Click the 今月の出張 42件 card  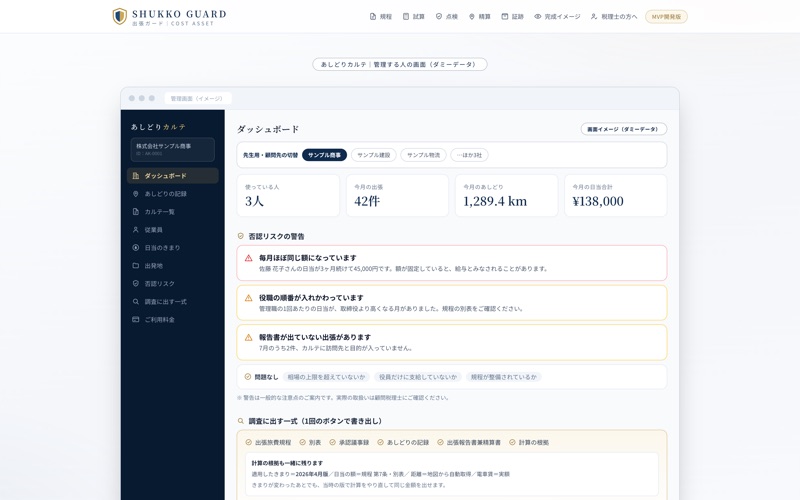point(397,195)
